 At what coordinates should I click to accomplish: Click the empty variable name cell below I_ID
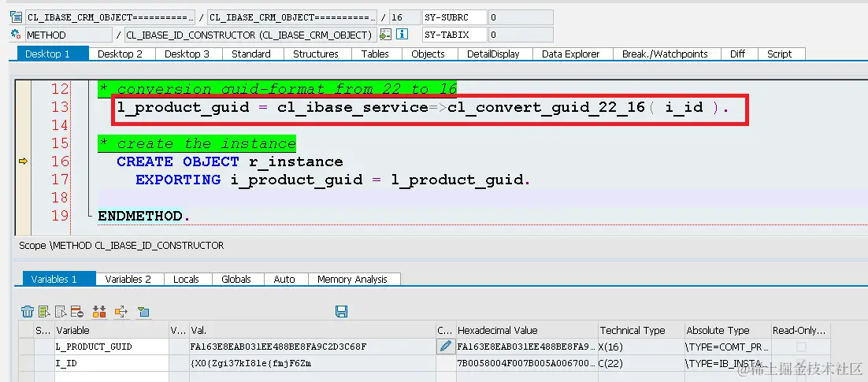[x=111, y=377]
